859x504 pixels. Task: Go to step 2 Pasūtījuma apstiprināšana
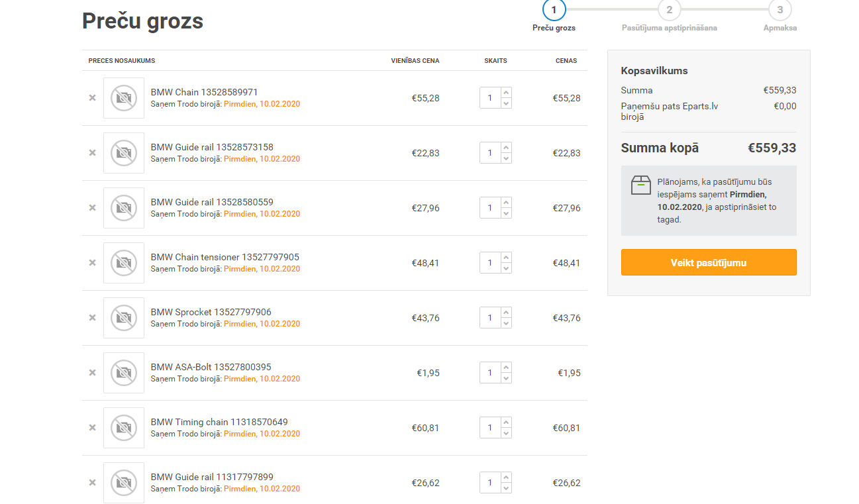669,10
